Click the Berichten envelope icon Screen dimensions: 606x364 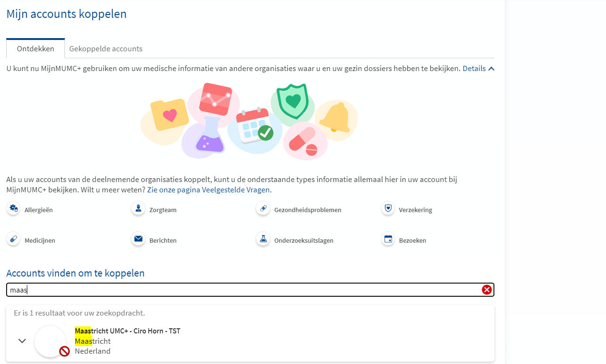(138, 239)
